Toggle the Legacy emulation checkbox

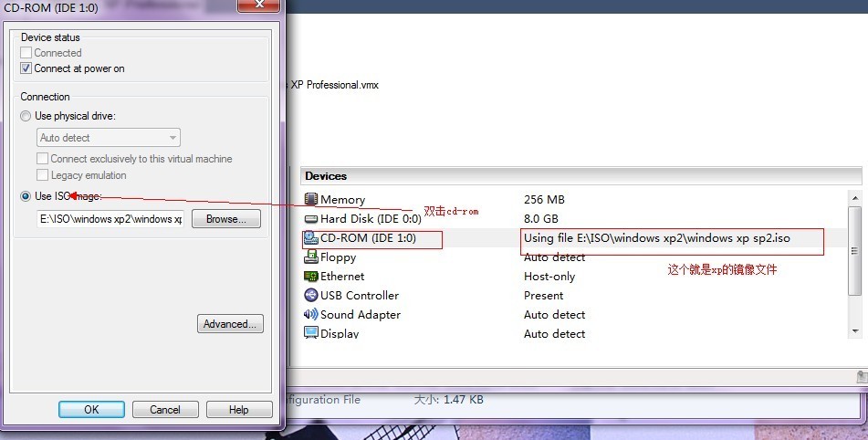[43, 175]
